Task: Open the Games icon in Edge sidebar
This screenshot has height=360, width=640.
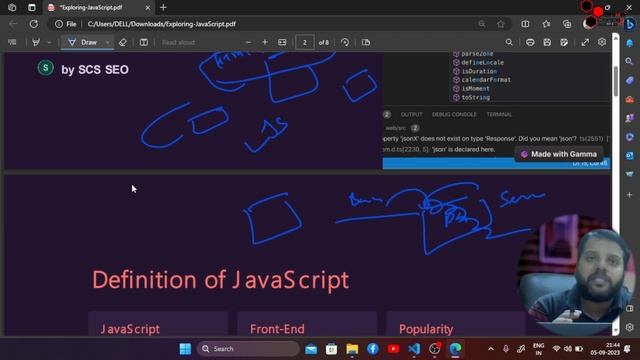Action: click(x=630, y=118)
